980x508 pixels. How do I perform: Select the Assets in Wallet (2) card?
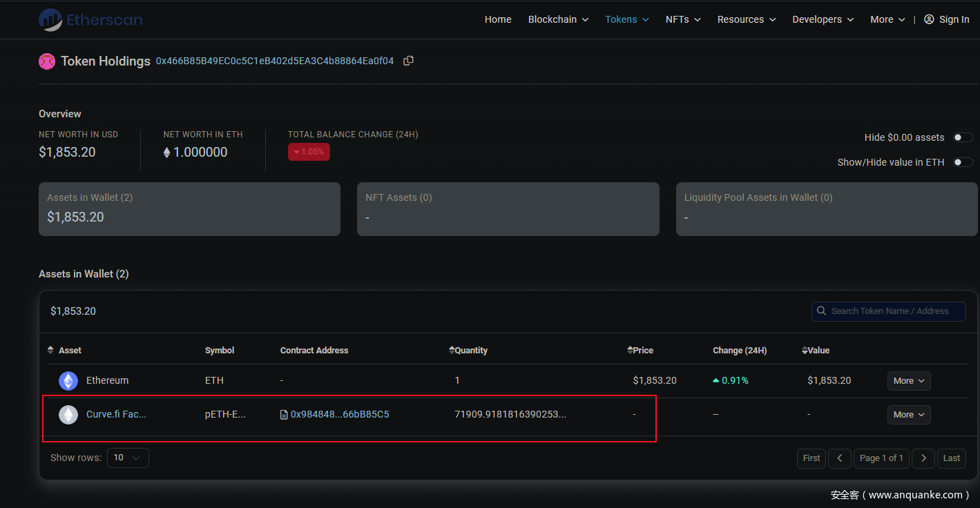point(189,209)
